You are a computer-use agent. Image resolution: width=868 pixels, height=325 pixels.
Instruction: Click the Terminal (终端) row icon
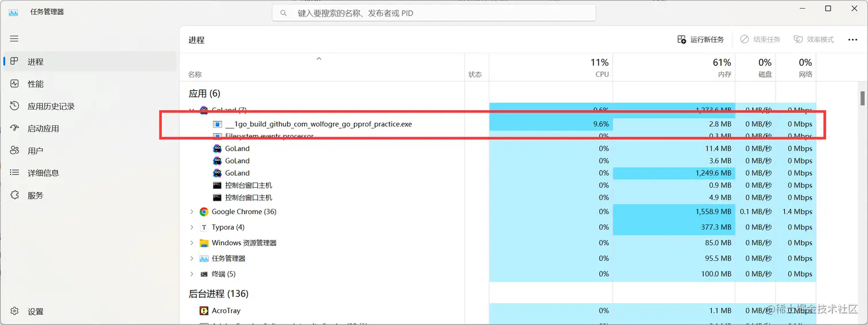(x=204, y=274)
